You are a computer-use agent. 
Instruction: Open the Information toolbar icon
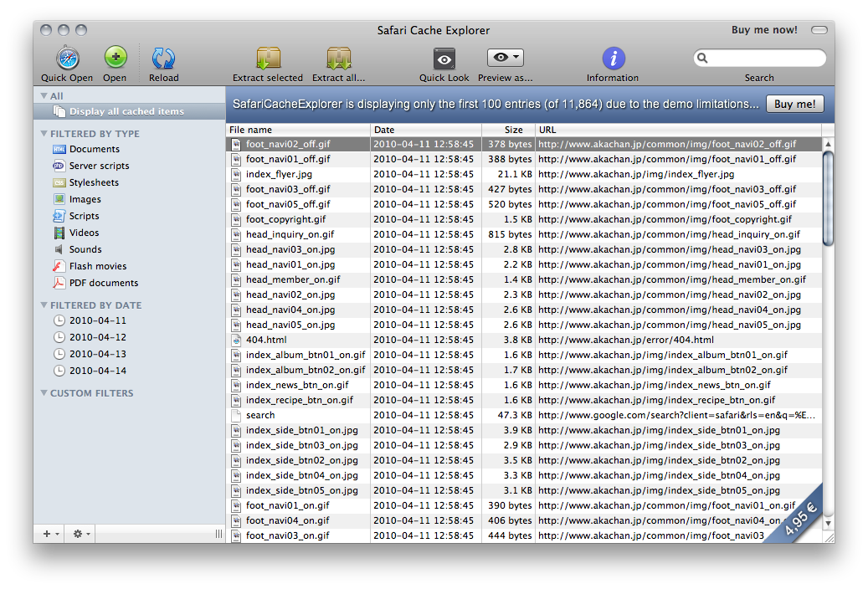(x=614, y=58)
